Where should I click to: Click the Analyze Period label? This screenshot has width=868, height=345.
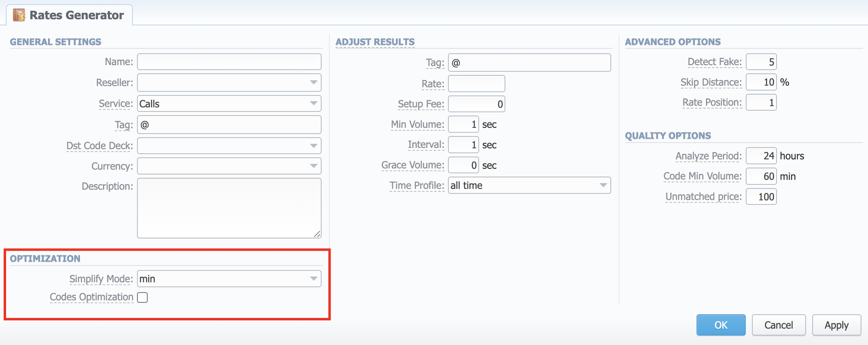[x=708, y=156]
